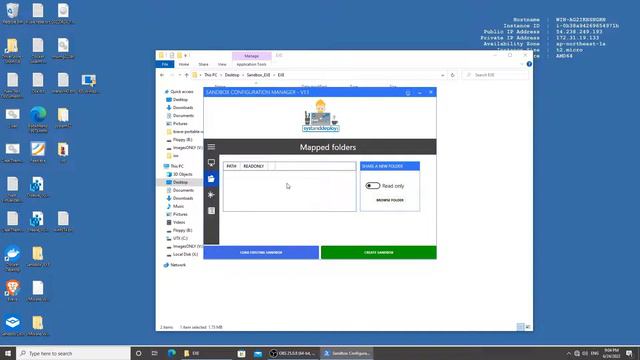Select Pictures under Quick access
640x360 pixels.
180,124
